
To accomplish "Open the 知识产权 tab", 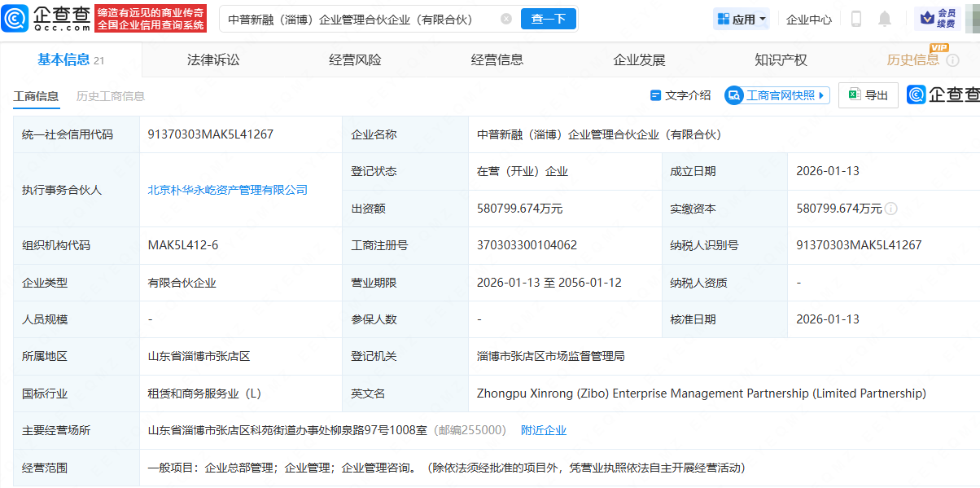I will [x=781, y=60].
